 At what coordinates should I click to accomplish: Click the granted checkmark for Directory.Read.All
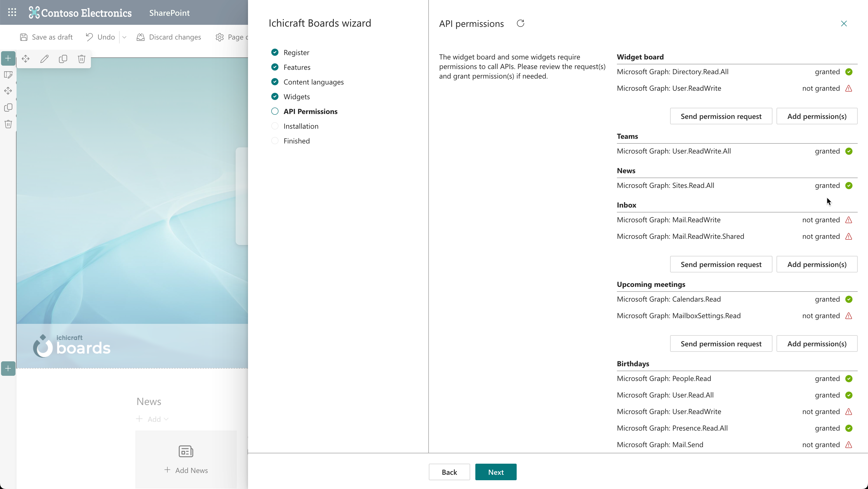click(x=849, y=72)
